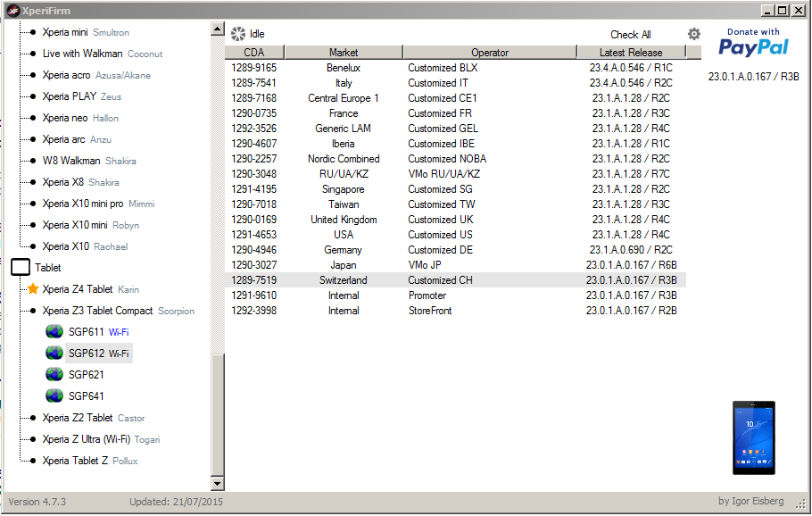Select Xperia acro Azusa/Akane
The height and width of the screenshot is (516, 812).
tap(96, 75)
